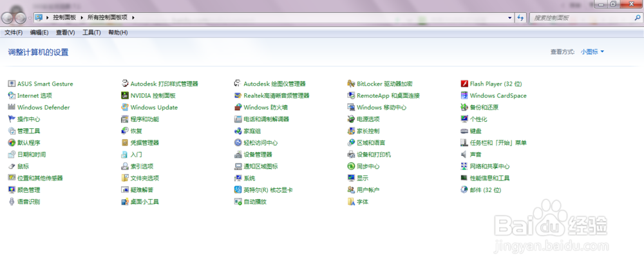Click the Windows 防火墙 icon

click(238, 108)
